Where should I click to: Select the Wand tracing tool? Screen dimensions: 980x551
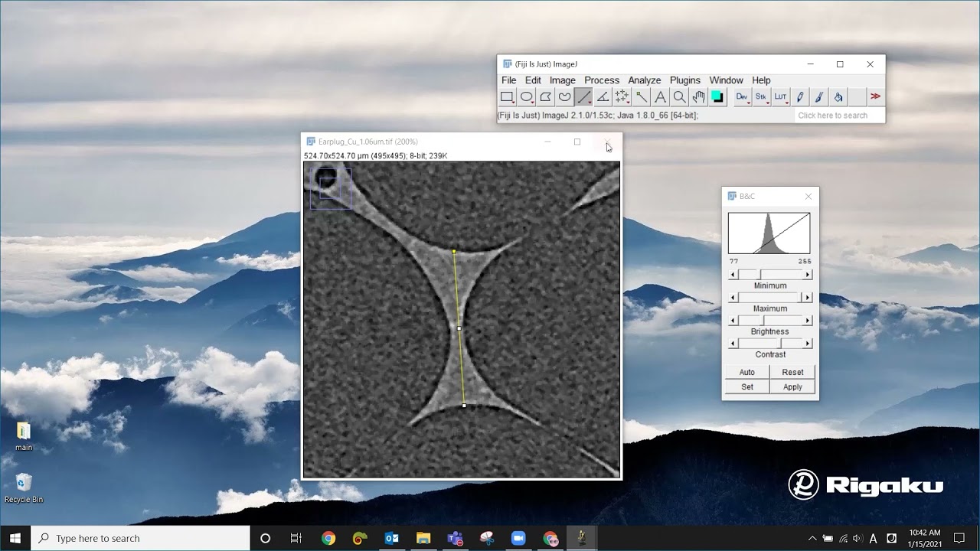point(641,96)
